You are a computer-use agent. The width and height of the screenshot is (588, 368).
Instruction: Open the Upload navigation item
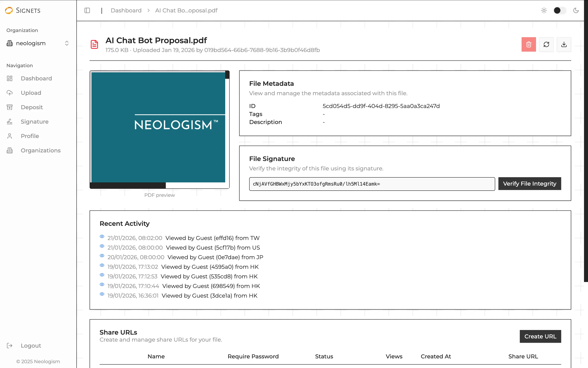[31, 93]
